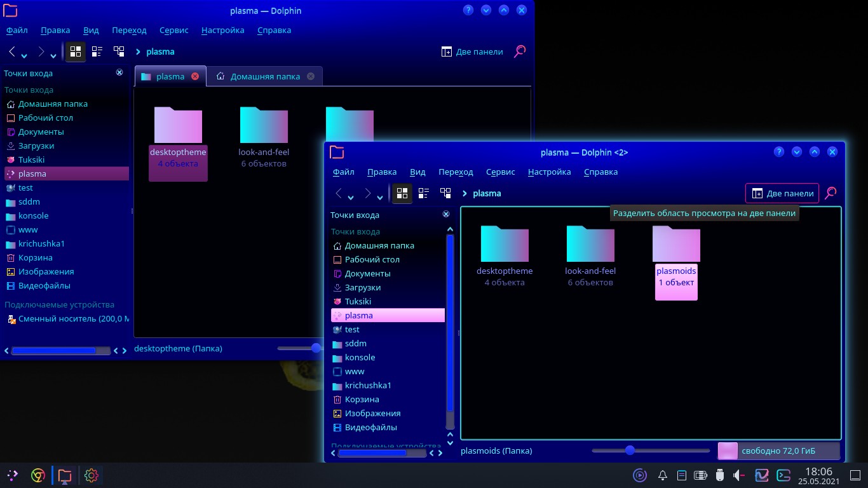
Task: Click search magnifier in back Dolphin window
Action: (520, 51)
